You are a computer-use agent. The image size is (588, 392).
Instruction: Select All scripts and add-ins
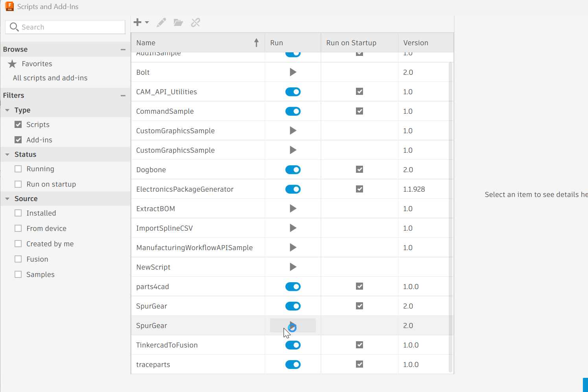[x=50, y=78]
